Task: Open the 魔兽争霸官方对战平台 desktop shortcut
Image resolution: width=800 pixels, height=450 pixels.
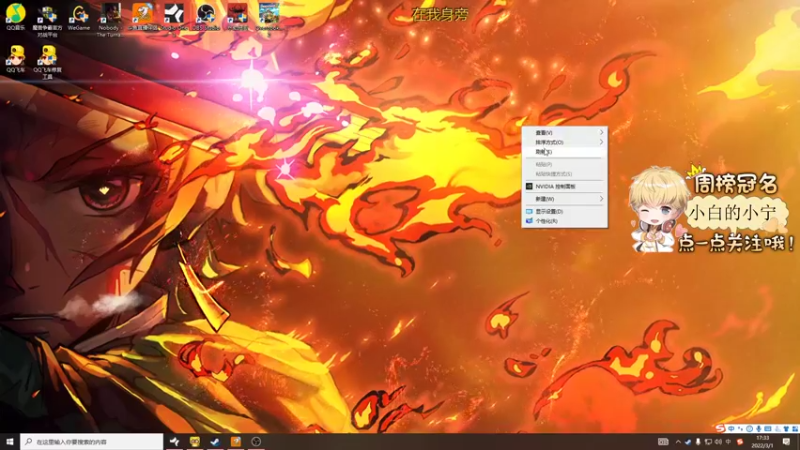Action: 47,20
